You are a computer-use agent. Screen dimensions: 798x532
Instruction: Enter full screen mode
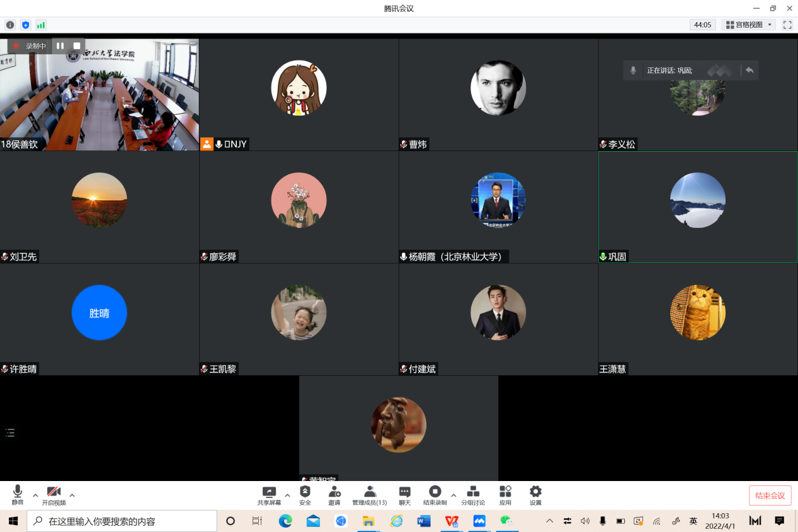pyautogui.click(x=787, y=25)
